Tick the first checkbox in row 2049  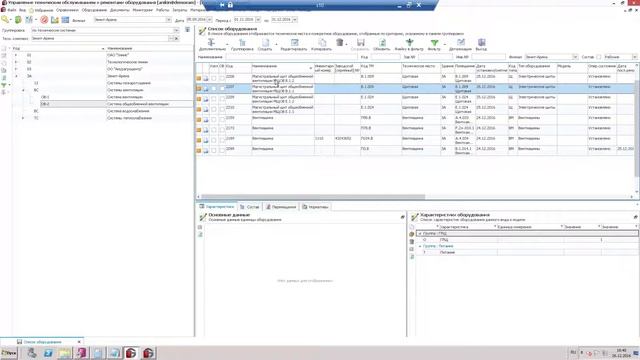[x=213, y=151]
